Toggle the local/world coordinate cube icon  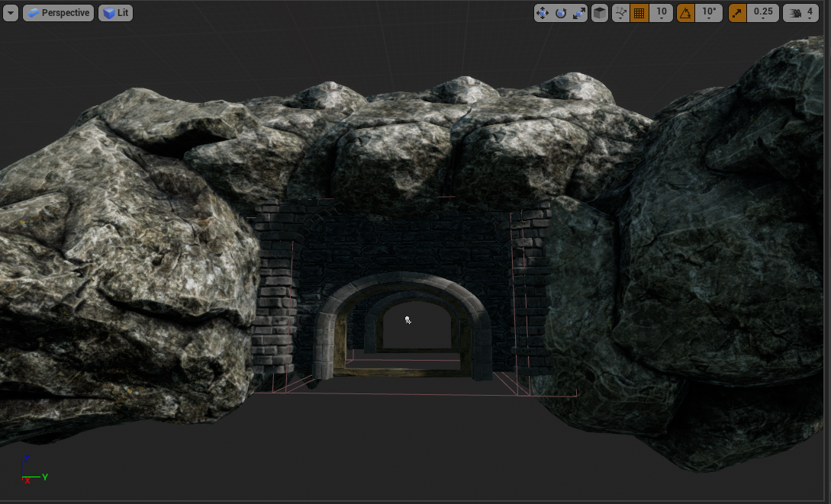[599, 13]
